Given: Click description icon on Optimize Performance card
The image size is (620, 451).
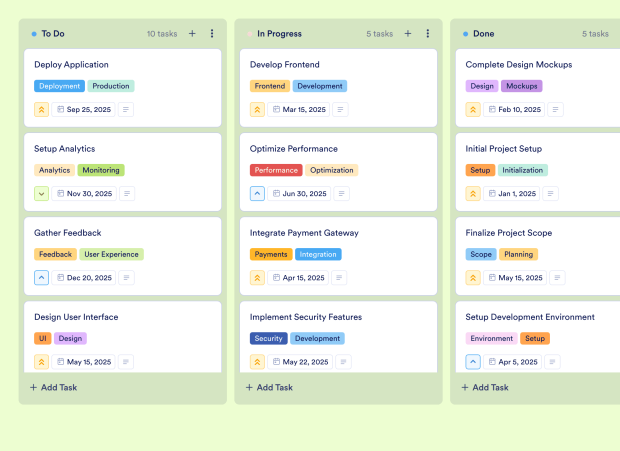Looking at the screenshot, I should pos(342,194).
